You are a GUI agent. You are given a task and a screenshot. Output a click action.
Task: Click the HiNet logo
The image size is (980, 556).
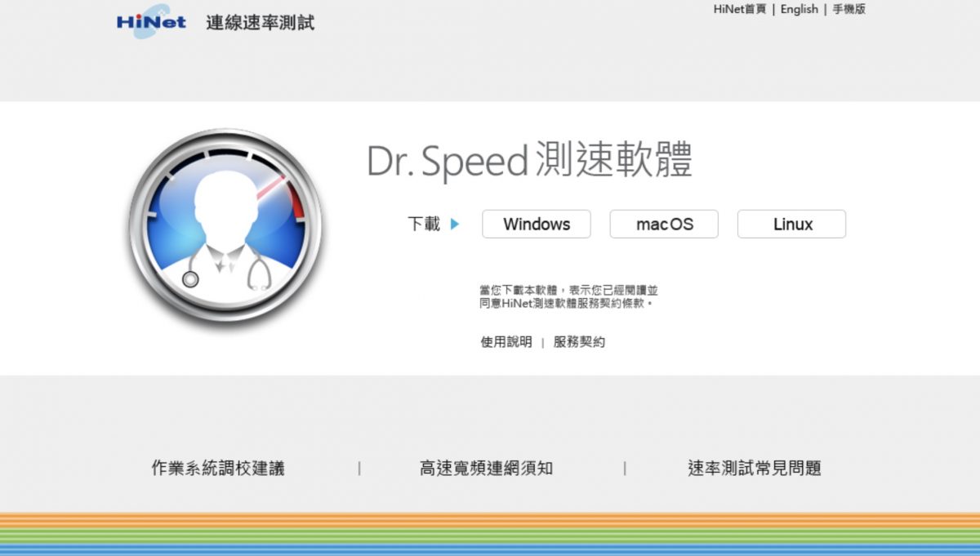click(x=151, y=22)
